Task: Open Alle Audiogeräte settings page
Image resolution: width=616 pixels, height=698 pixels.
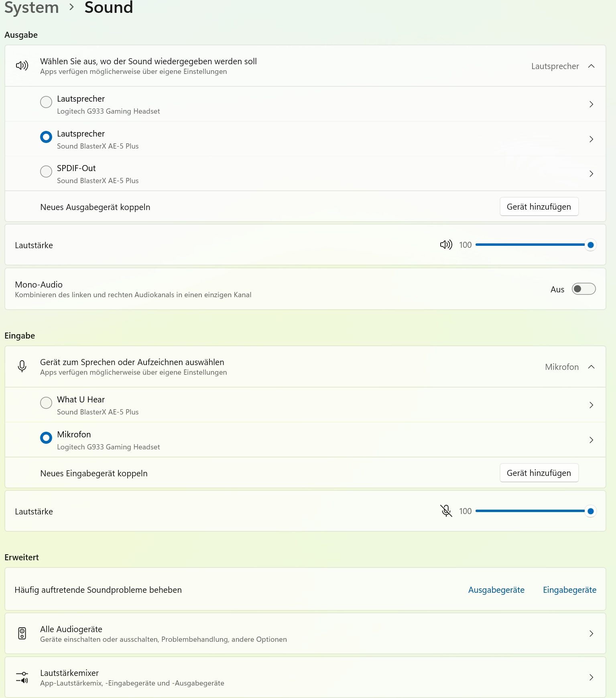Action: (305, 633)
